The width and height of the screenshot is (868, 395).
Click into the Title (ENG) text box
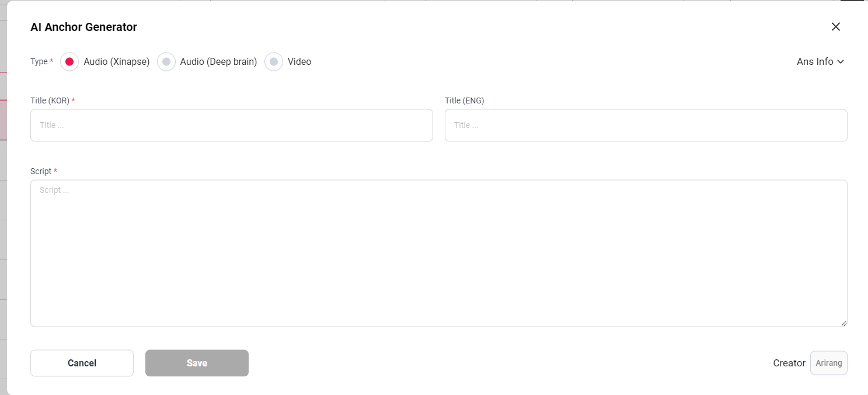coord(646,125)
